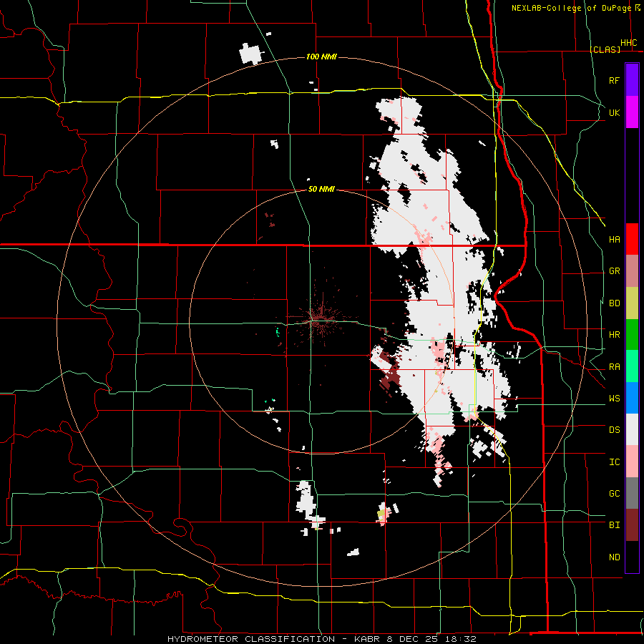Click the 'IC' legend label
Viewport: 644px width, 644px height.
coord(615,462)
